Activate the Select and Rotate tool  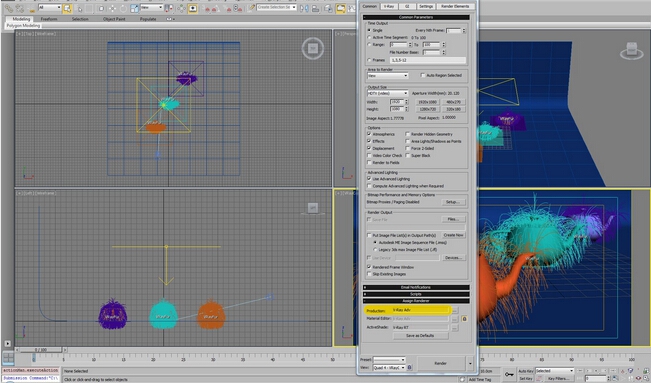[x=123, y=8]
